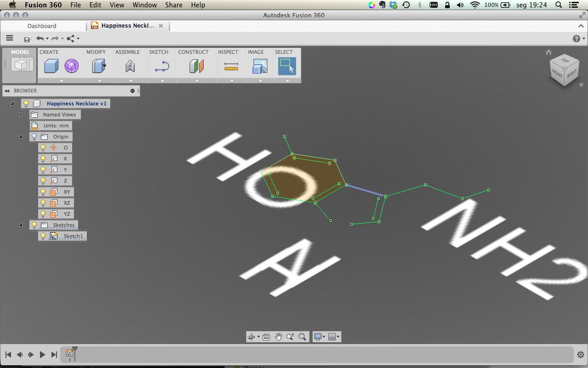Select the Inspect measure ruler icon

click(231, 67)
